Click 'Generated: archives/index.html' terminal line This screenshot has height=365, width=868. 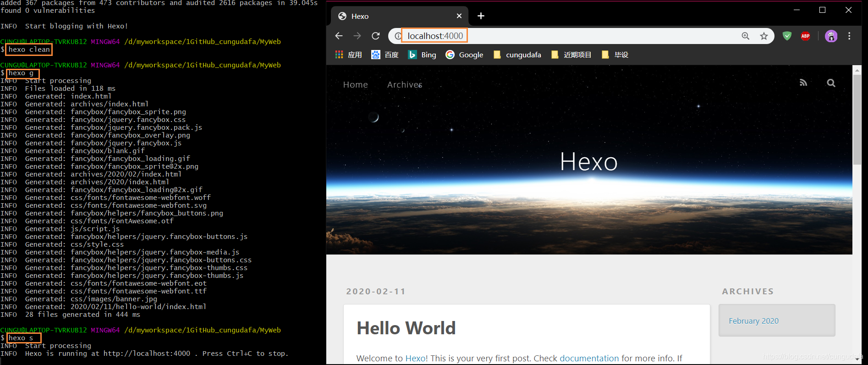(x=87, y=104)
